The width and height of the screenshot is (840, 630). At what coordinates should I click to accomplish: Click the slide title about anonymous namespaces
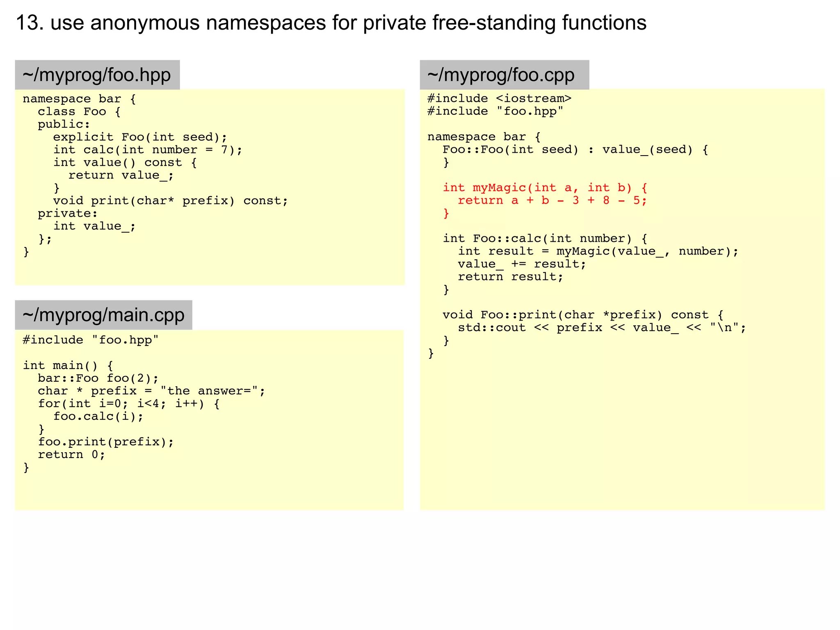331,23
